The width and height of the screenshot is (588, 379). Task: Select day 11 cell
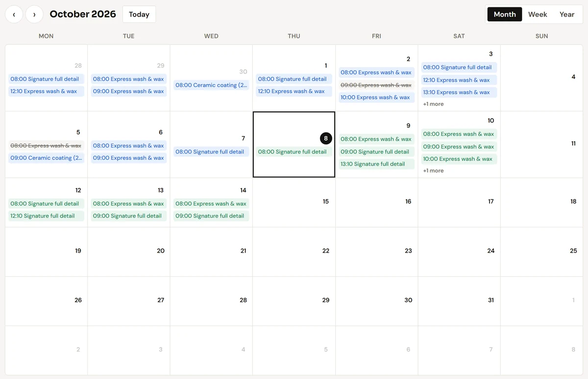click(x=541, y=144)
